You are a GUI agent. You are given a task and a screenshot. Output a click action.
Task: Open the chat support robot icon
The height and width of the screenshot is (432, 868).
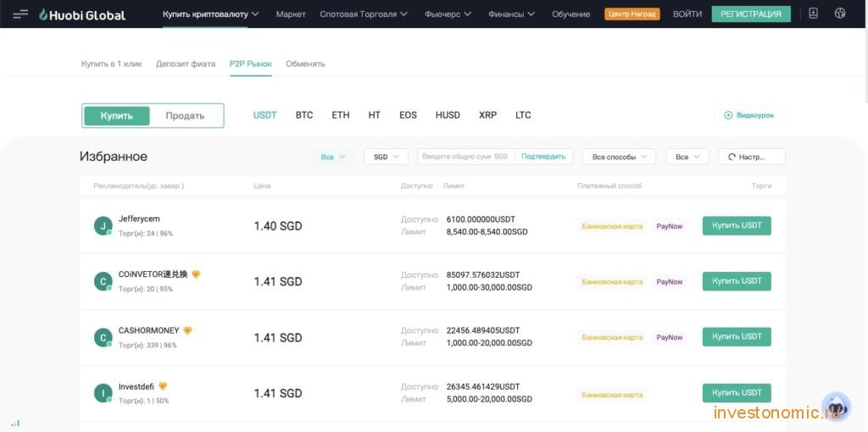pos(836,407)
